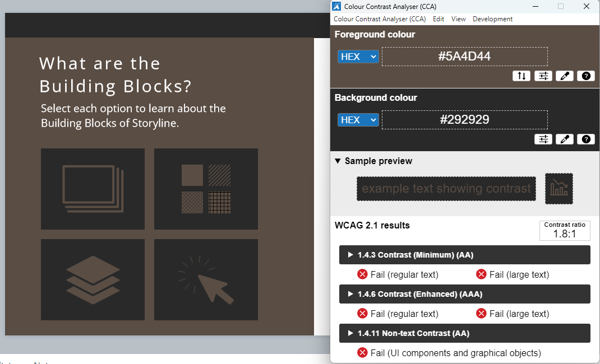
Task: Click the 'WCAG 2.1 results' heading
Action: pyautogui.click(x=372, y=225)
